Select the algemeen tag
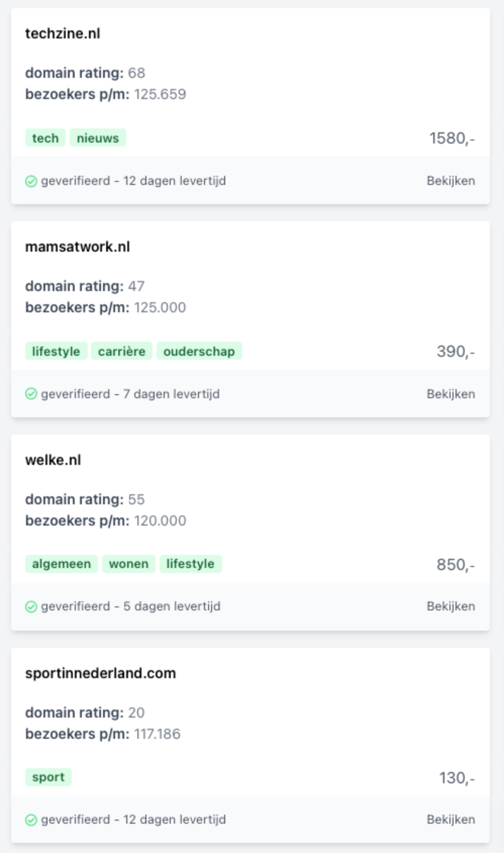Screen dimensions: 504x853 coord(62,564)
